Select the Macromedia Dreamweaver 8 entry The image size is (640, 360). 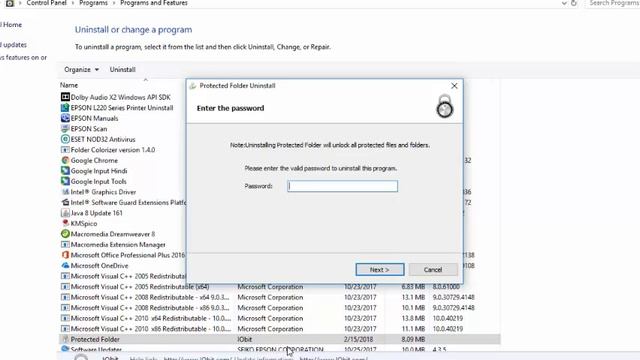click(x=113, y=234)
